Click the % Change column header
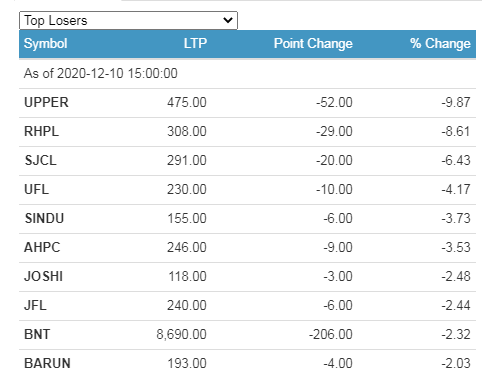The height and width of the screenshot is (377, 489). (440, 44)
